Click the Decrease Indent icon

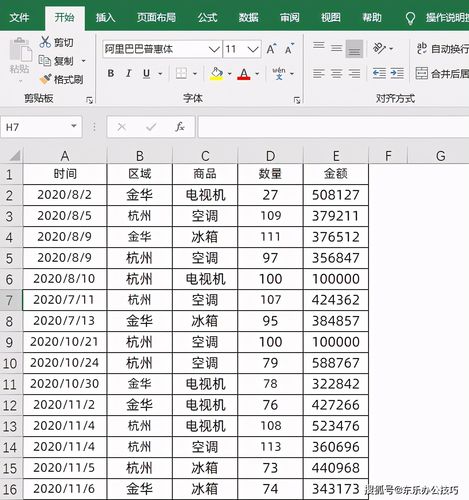[x=379, y=73]
